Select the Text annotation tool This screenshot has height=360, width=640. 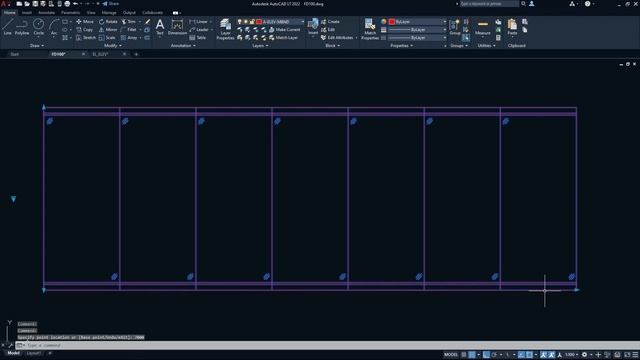pos(160,27)
